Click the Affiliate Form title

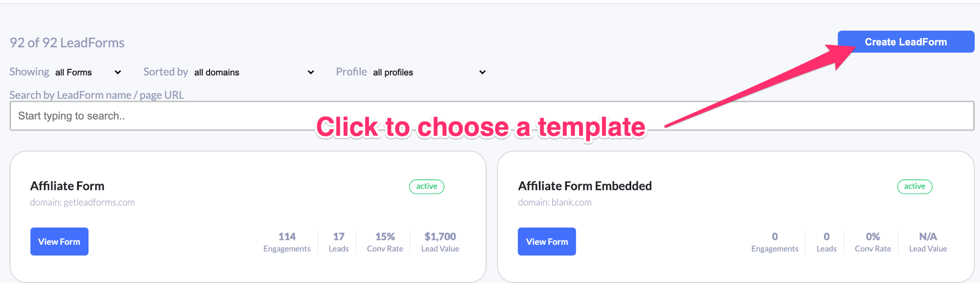pyautogui.click(x=67, y=186)
